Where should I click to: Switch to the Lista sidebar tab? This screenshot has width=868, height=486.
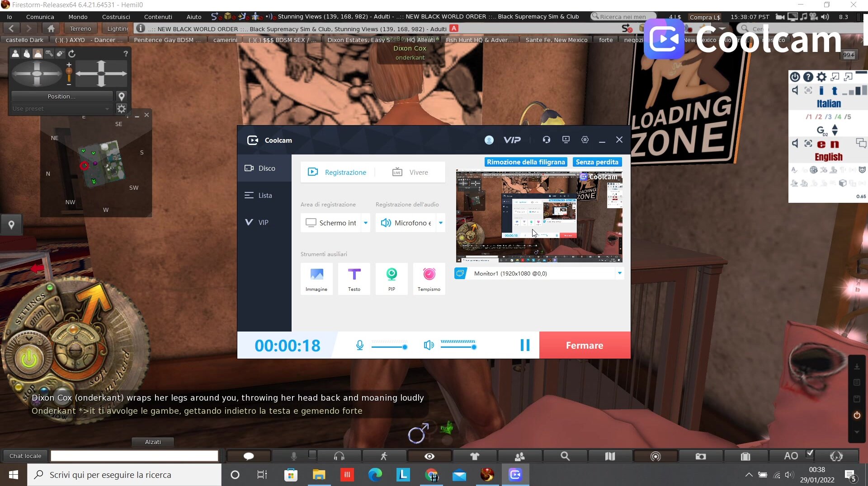pyautogui.click(x=265, y=196)
